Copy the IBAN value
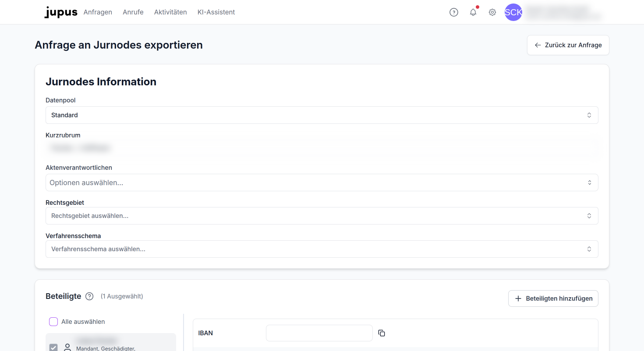Viewport: 644px width, 351px height. 382,333
